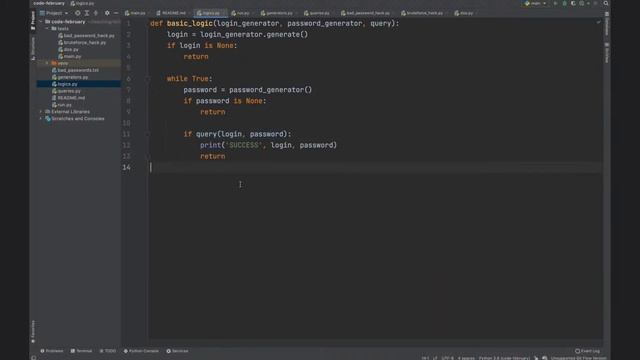Image resolution: width=640 pixels, height=360 pixels.
Task: Select the venv folder row
Action: coord(78,63)
